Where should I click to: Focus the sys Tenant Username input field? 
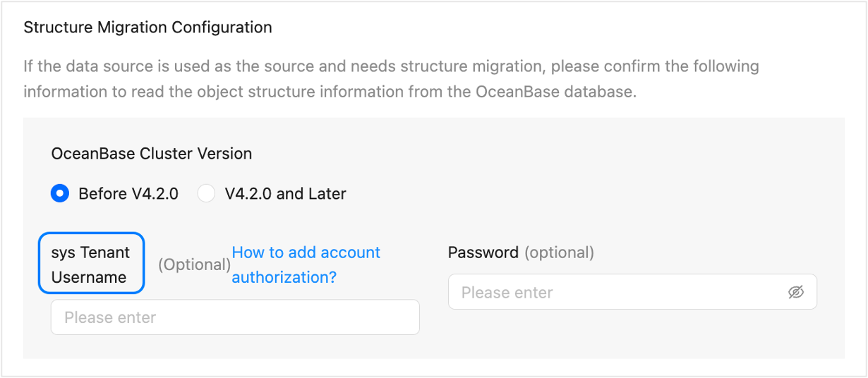coord(235,317)
